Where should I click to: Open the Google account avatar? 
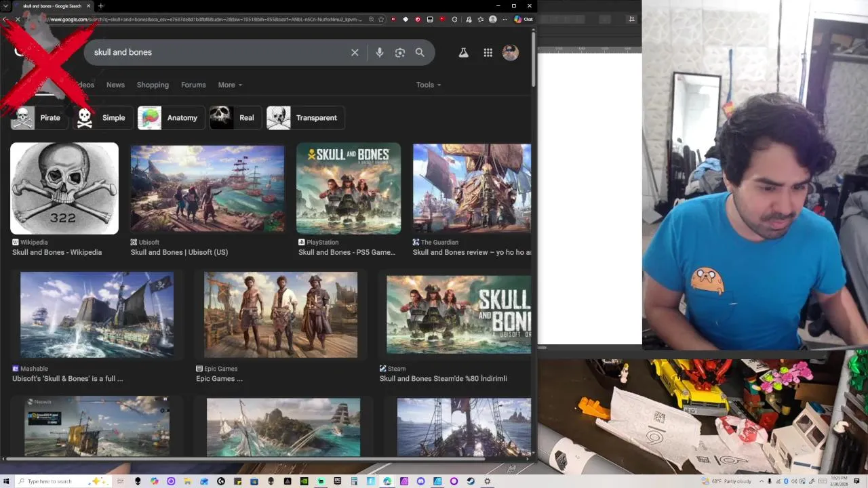pos(511,52)
